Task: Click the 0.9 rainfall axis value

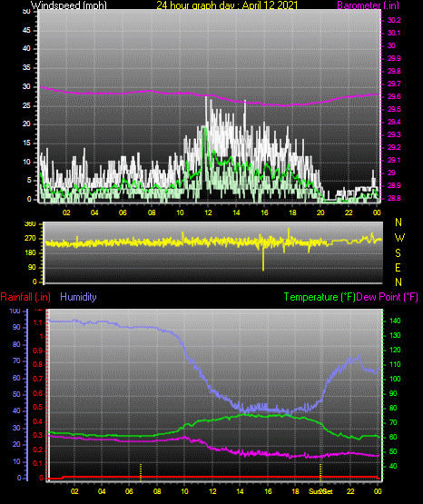Action: click(x=38, y=351)
